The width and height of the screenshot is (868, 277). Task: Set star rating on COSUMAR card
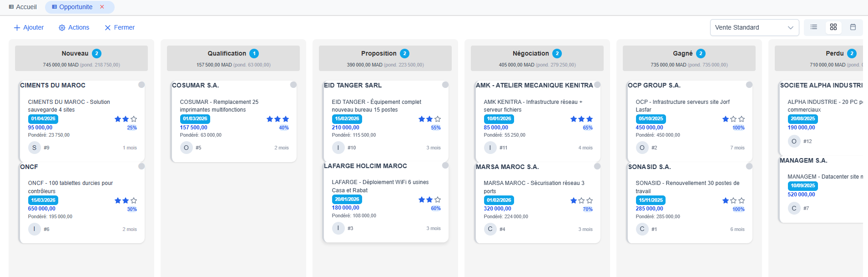click(x=278, y=119)
